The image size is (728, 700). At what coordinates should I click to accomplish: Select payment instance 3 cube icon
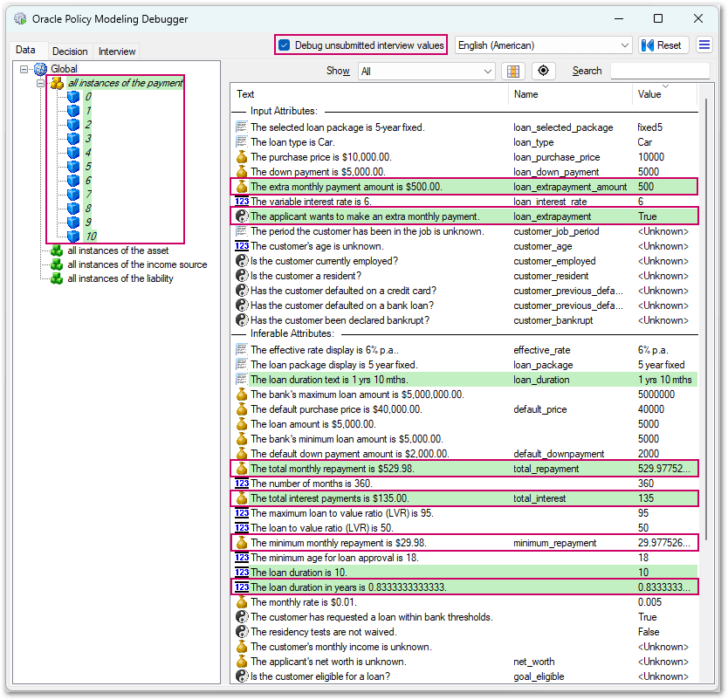point(73,138)
